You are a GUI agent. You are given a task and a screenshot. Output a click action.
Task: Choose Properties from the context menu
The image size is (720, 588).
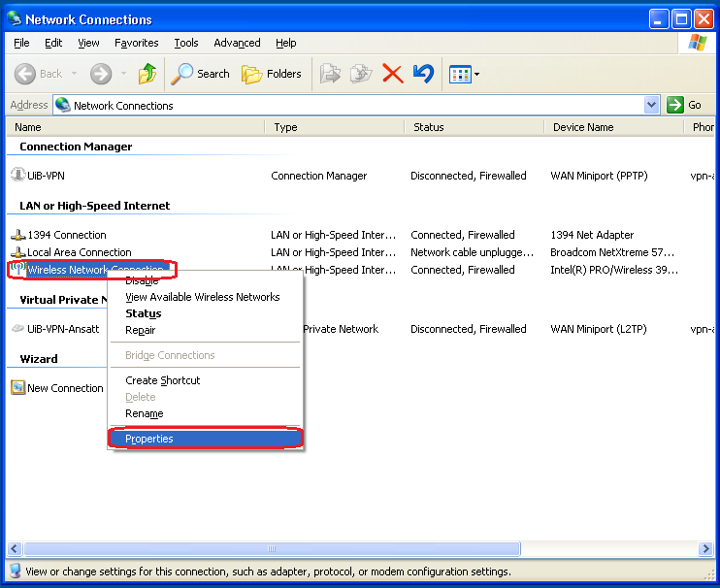(x=149, y=439)
